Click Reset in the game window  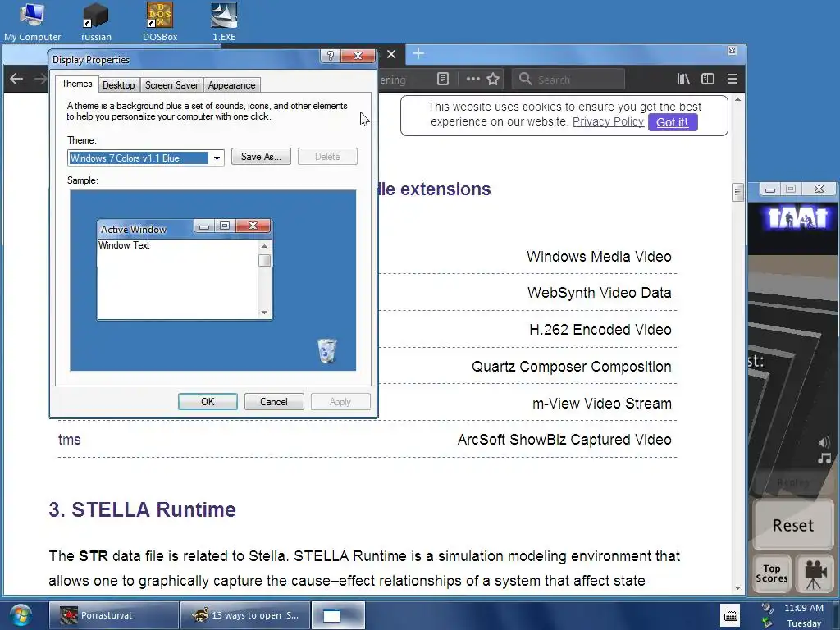pos(793,525)
